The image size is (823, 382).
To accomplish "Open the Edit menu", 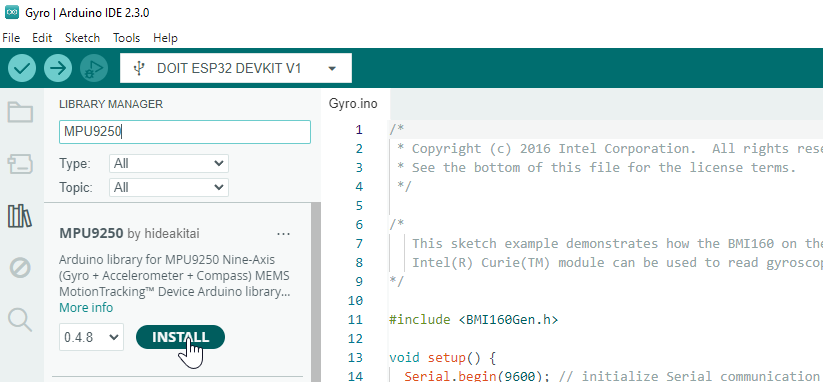I will point(42,38).
